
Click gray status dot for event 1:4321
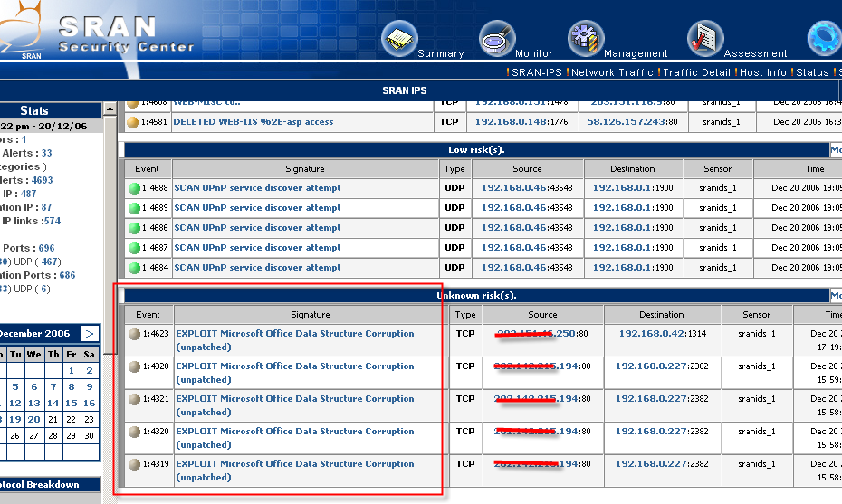pos(134,399)
